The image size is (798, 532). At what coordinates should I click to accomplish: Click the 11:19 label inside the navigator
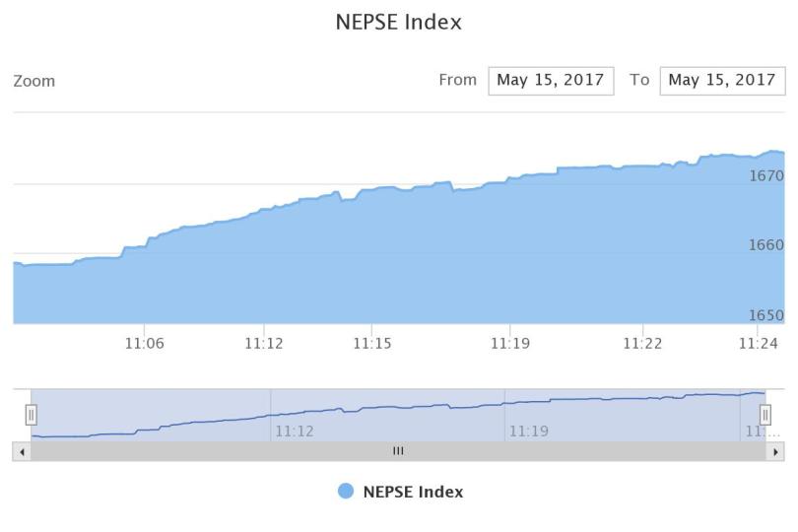pyautogui.click(x=529, y=431)
